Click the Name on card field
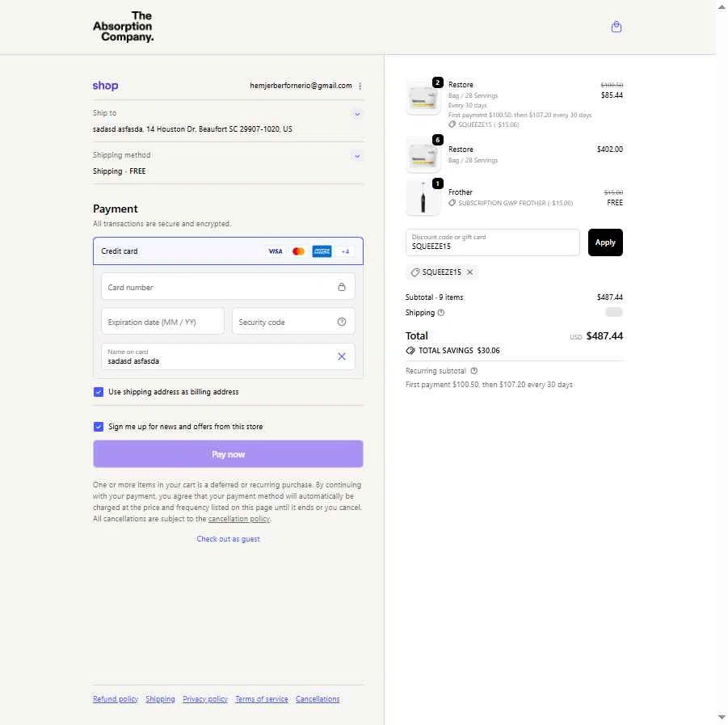The height and width of the screenshot is (725, 728). point(228,356)
